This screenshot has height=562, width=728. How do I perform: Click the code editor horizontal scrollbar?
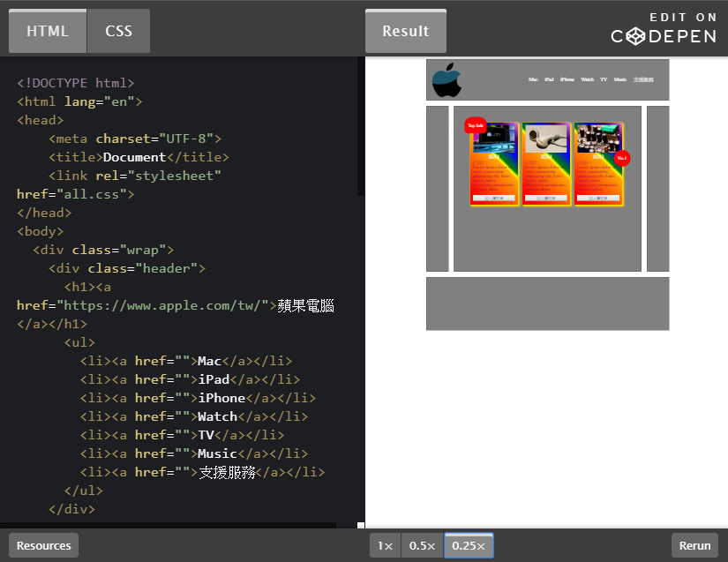(x=168, y=525)
